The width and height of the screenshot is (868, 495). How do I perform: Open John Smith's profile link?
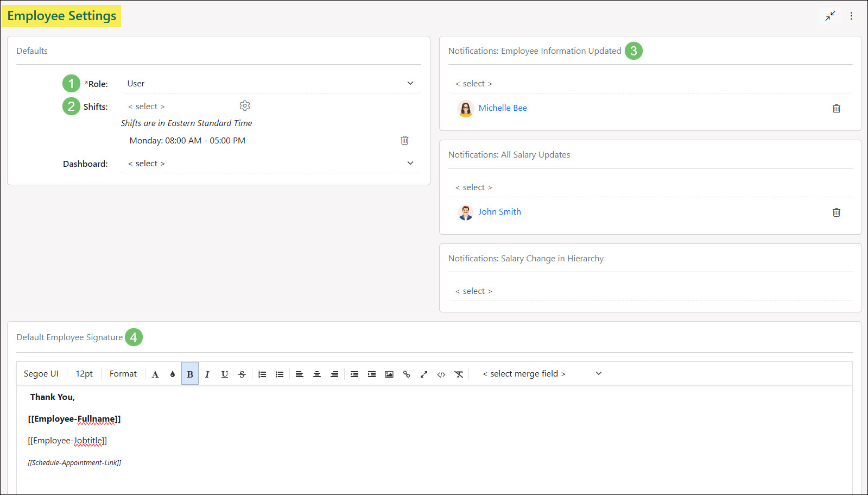(499, 212)
